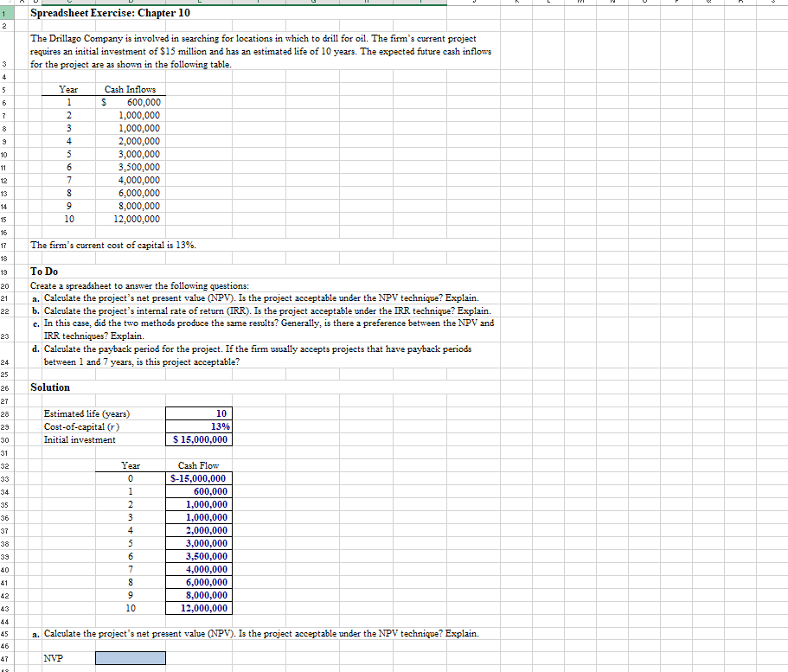Select the blue NVP answer input cell
The image size is (788, 672).
coord(131,658)
